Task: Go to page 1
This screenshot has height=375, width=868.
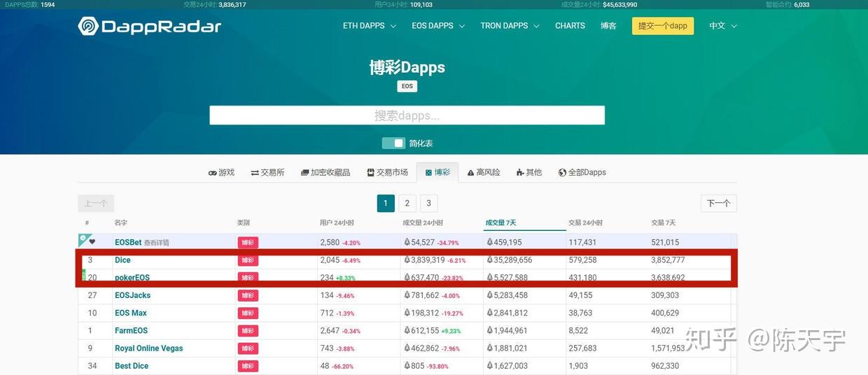Action: 386,204
